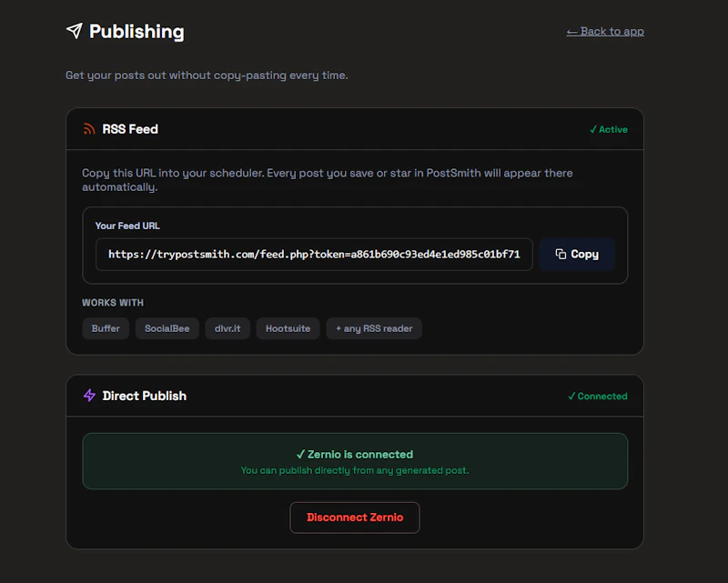Click the Active status label

(609, 129)
